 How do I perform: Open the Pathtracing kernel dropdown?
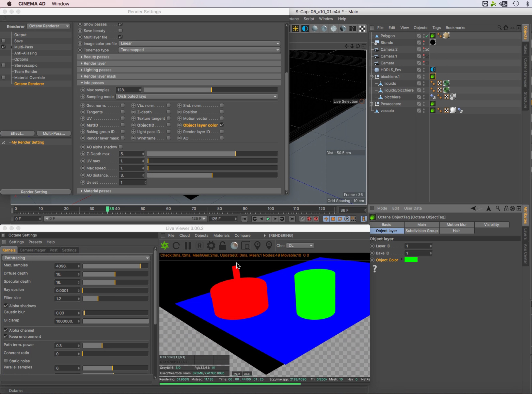pos(76,258)
